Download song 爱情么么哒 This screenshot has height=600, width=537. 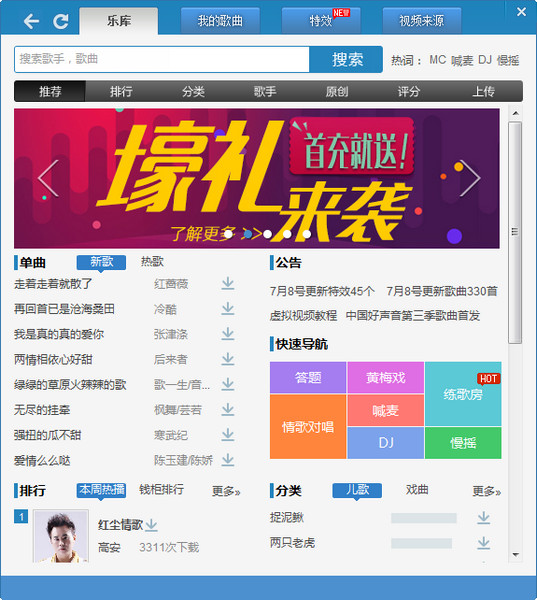click(x=228, y=460)
